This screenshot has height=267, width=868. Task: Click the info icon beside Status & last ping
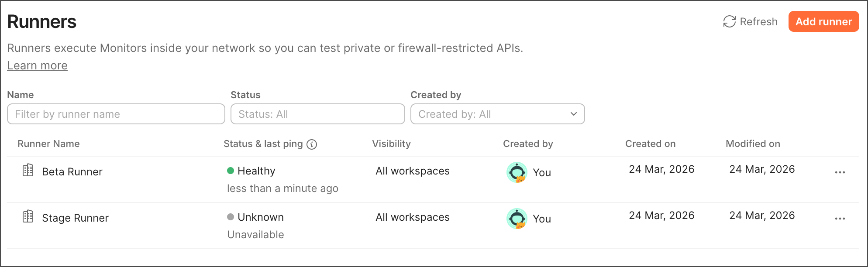(x=312, y=144)
